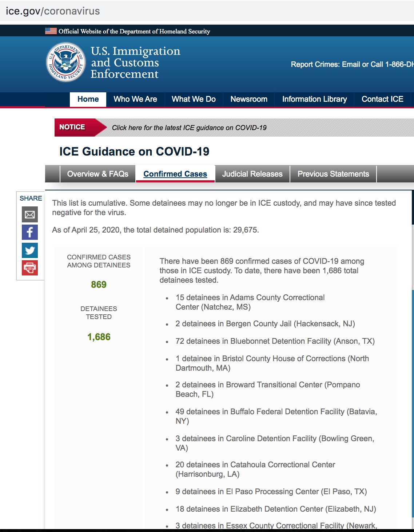Open the Who We Are menu
Viewport: 414px width, 532px height.
click(x=135, y=99)
